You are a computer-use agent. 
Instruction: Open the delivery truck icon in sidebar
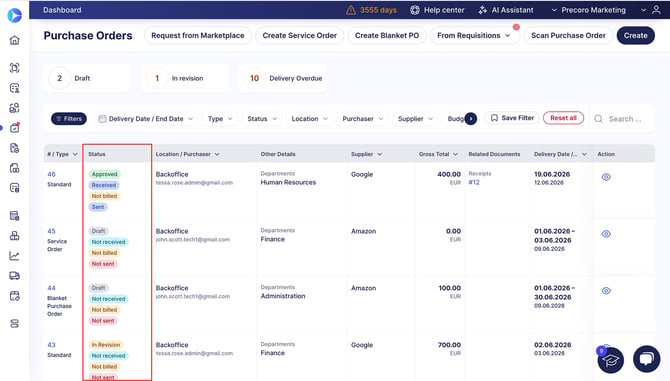[x=15, y=276]
